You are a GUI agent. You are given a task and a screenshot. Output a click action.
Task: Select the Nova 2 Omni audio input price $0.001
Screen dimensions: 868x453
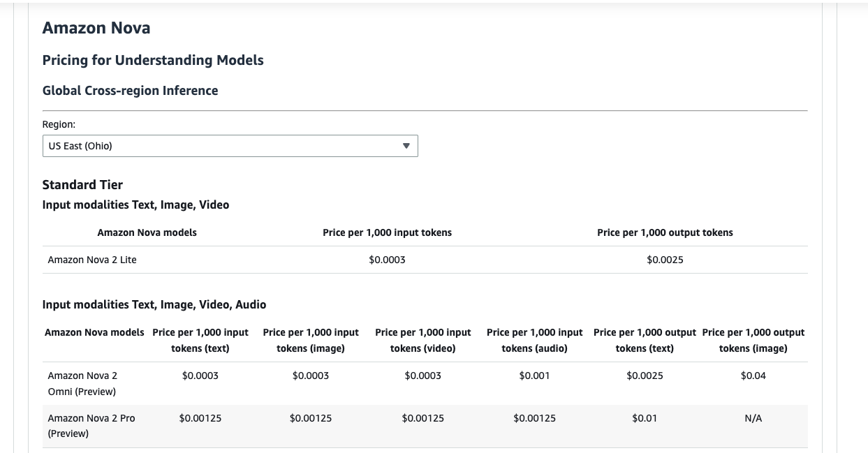pos(534,376)
